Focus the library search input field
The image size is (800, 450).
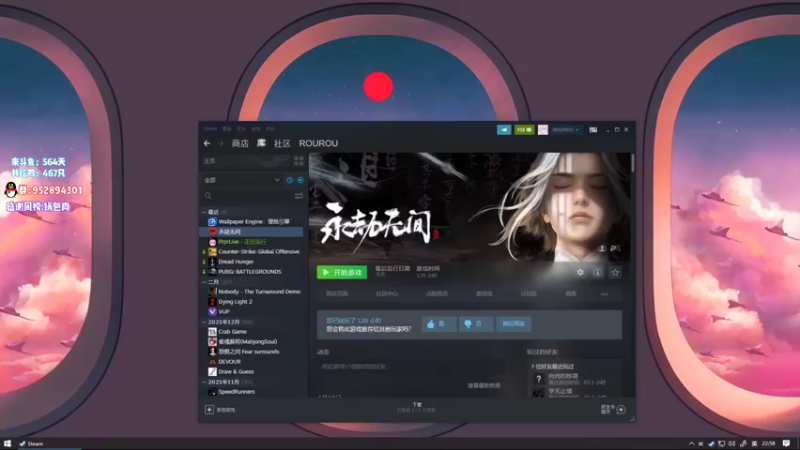coord(247,196)
